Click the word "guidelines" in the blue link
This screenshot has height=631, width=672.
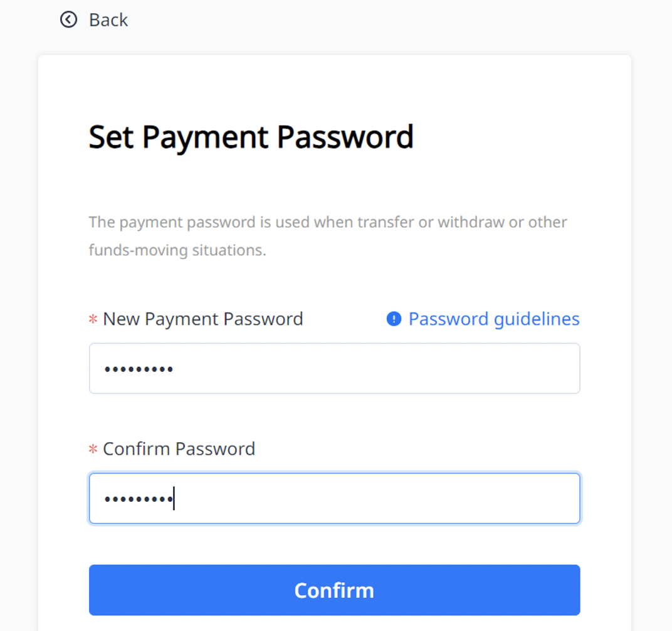pyautogui.click(x=537, y=319)
